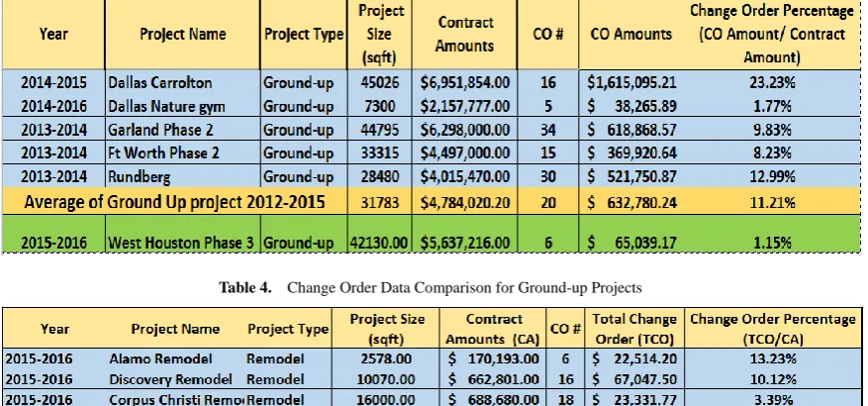Click the project size value '33315'
This screenshot has height=406, width=868.
pyautogui.click(x=380, y=152)
